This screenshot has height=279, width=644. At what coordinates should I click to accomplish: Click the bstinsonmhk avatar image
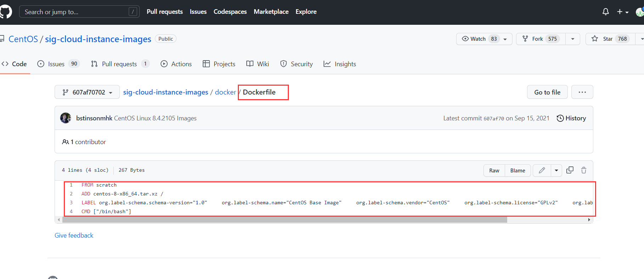pyautogui.click(x=66, y=118)
